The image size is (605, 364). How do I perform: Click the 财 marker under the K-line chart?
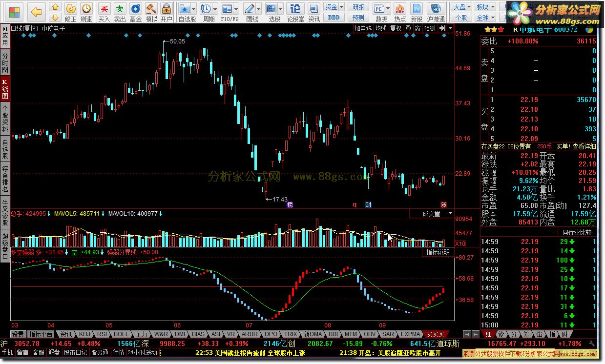point(368,204)
